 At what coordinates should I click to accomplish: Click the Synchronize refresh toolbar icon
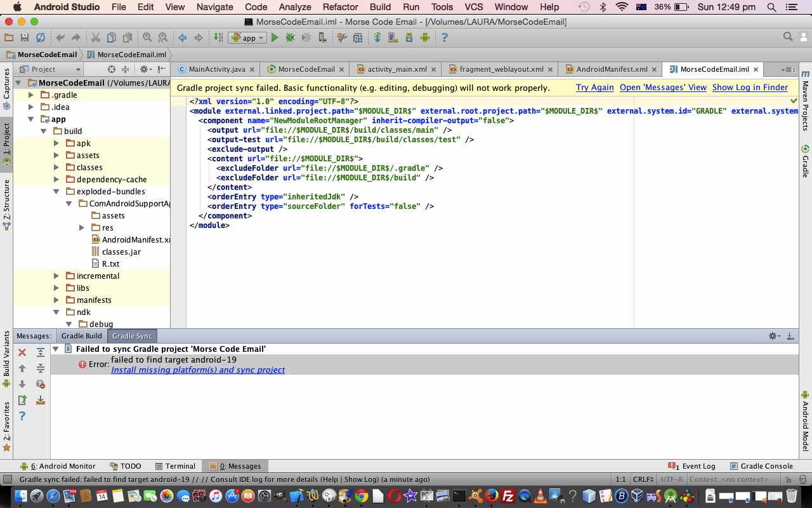coord(40,38)
